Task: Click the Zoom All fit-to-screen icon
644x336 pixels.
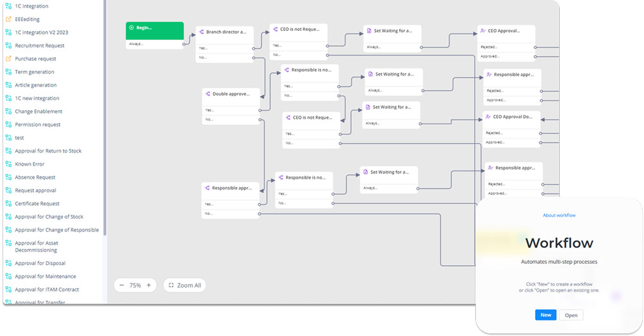Action: tap(171, 285)
